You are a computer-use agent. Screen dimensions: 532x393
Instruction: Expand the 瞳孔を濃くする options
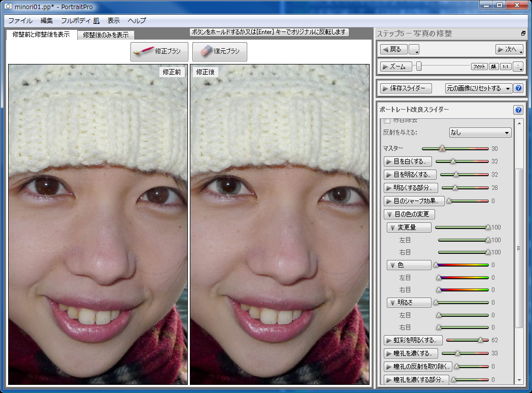[411, 353]
